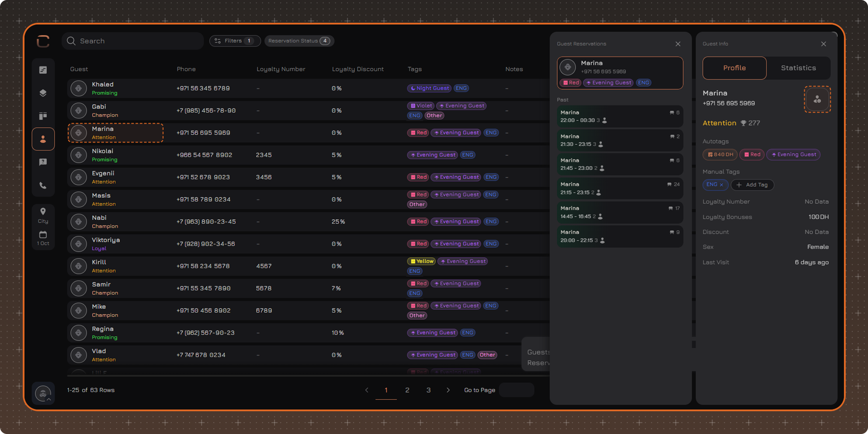Open Marina's 14:45 - 16:45 reservation

[620, 212]
